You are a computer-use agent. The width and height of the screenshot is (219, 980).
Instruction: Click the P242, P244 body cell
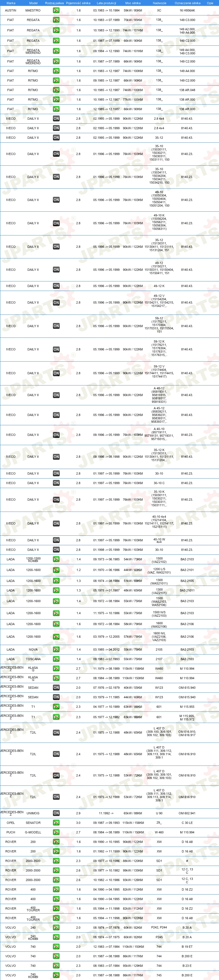click(x=159, y=928)
